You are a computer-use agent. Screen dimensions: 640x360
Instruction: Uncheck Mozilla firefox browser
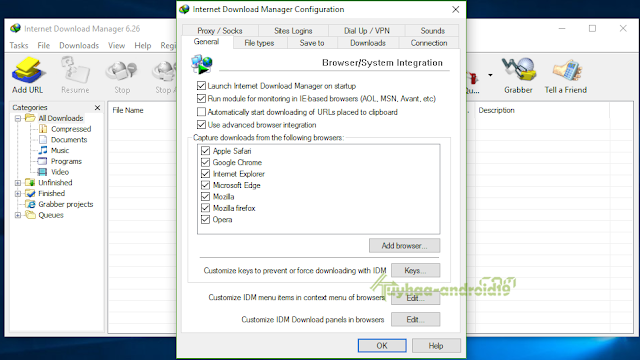205,208
